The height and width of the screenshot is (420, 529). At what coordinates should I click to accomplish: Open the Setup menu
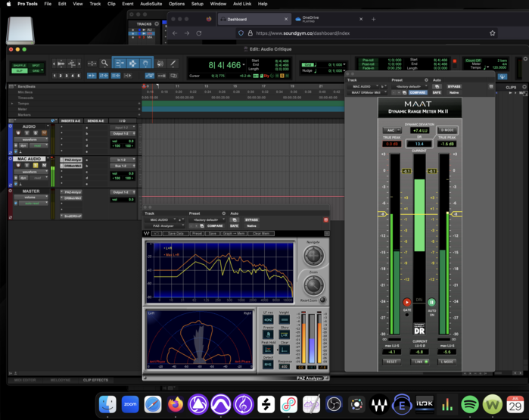coord(197,4)
